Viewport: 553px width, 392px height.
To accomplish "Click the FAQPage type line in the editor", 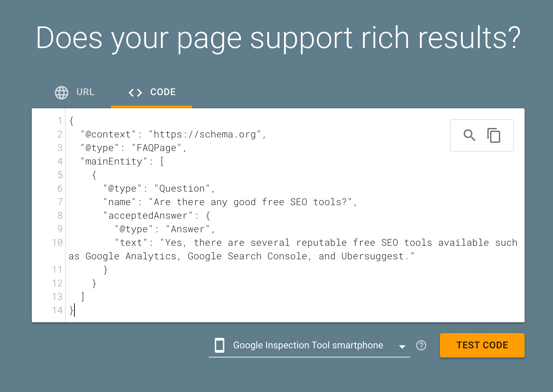I will pyautogui.click(x=133, y=148).
